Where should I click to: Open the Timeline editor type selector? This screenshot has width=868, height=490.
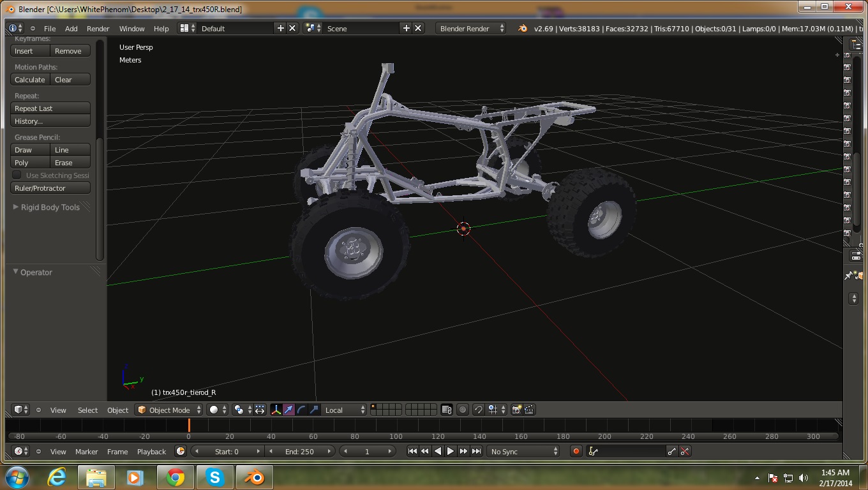[x=21, y=451]
